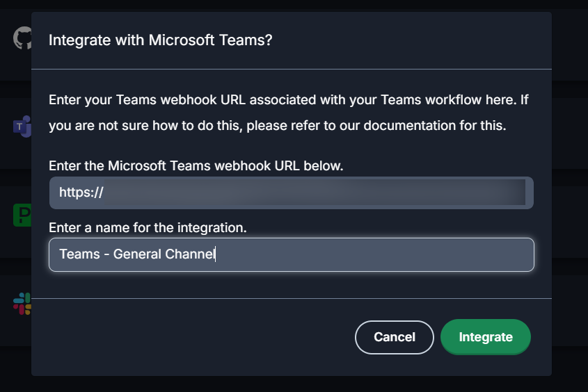Click the green Integrate button

[485, 337]
